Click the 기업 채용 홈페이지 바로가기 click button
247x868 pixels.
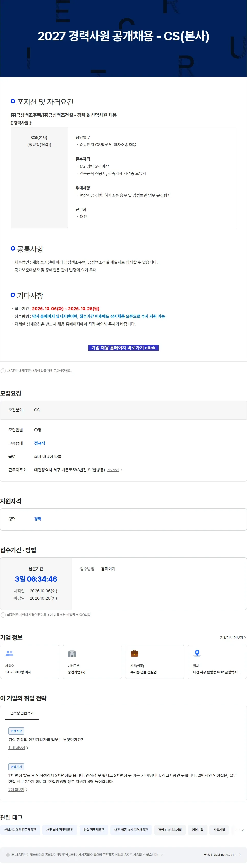pyautogui.click(x=123, y=347)
